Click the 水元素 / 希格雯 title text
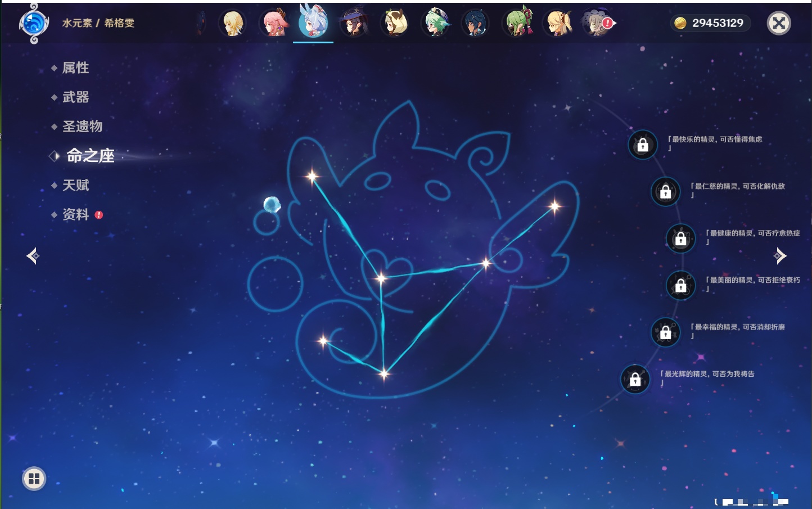This screenshot has height=509, width=812. click(98, 23)
